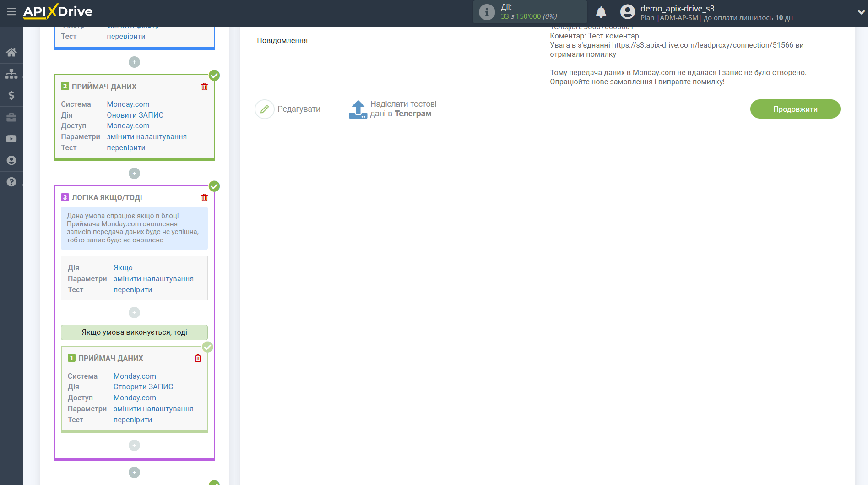Open the briefcase icon in sidebar
This screenshot has width=868, height=485.
coord(11,117)
